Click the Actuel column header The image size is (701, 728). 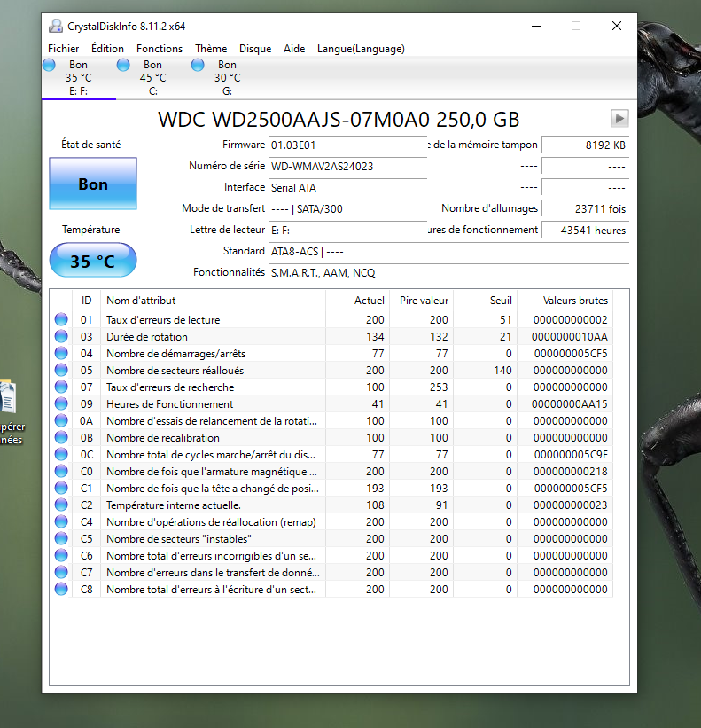pos(357,301)
